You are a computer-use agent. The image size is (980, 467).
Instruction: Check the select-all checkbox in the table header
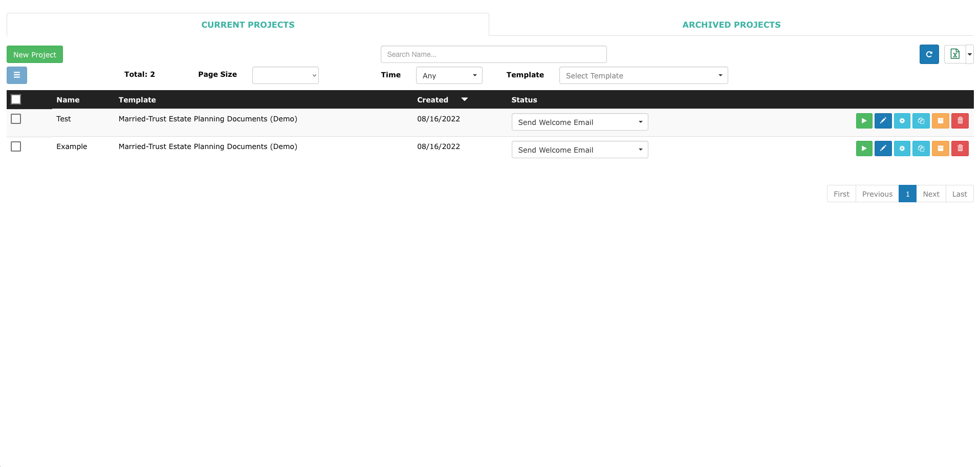click(x=15, y=99)
